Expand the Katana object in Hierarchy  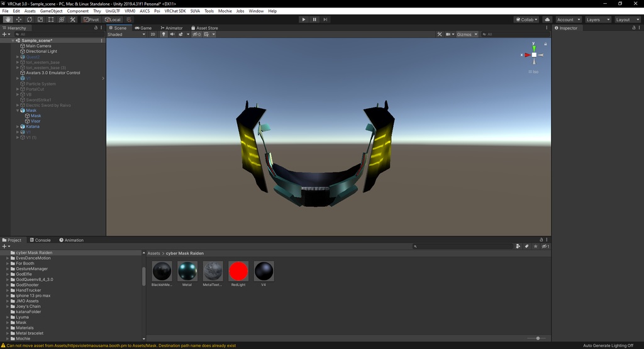click(18, 126)
